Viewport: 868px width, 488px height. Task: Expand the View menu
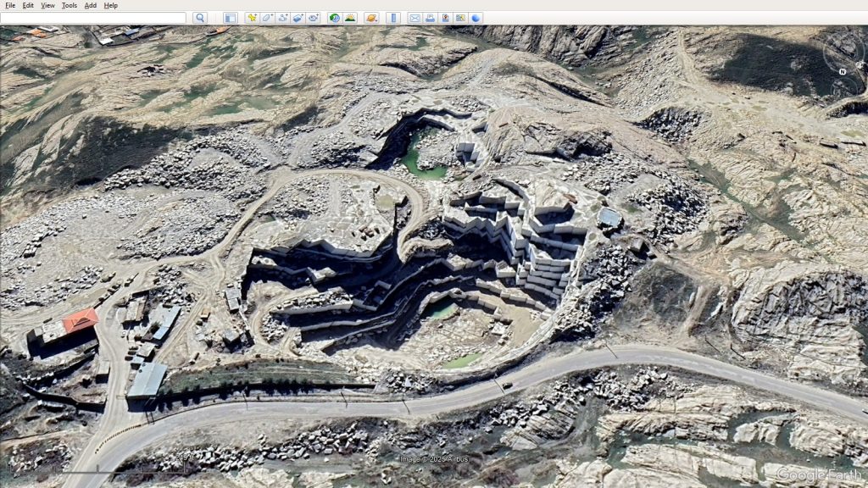pos(48,5)
